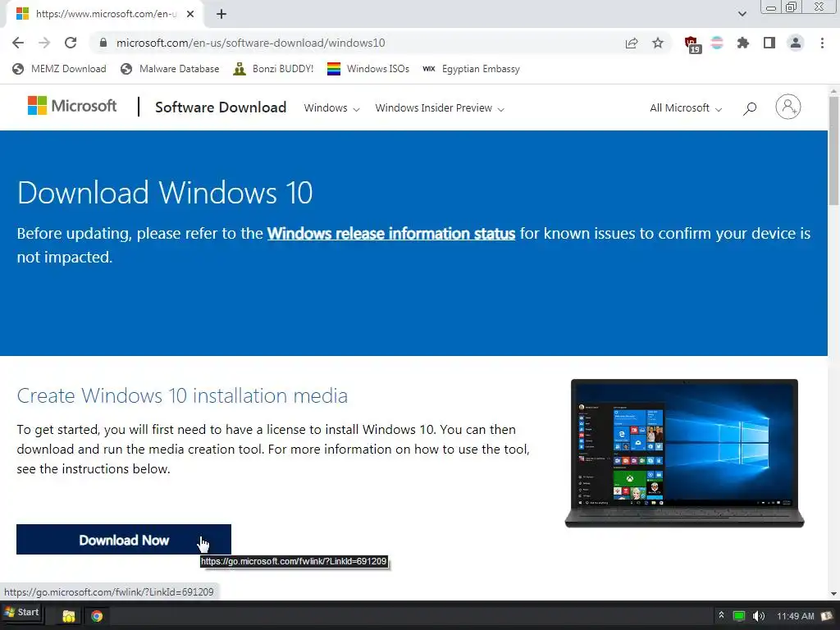This screenshot has width=840, height=630.
Task: Open the Chrome profile avatar
Action: 796,43
